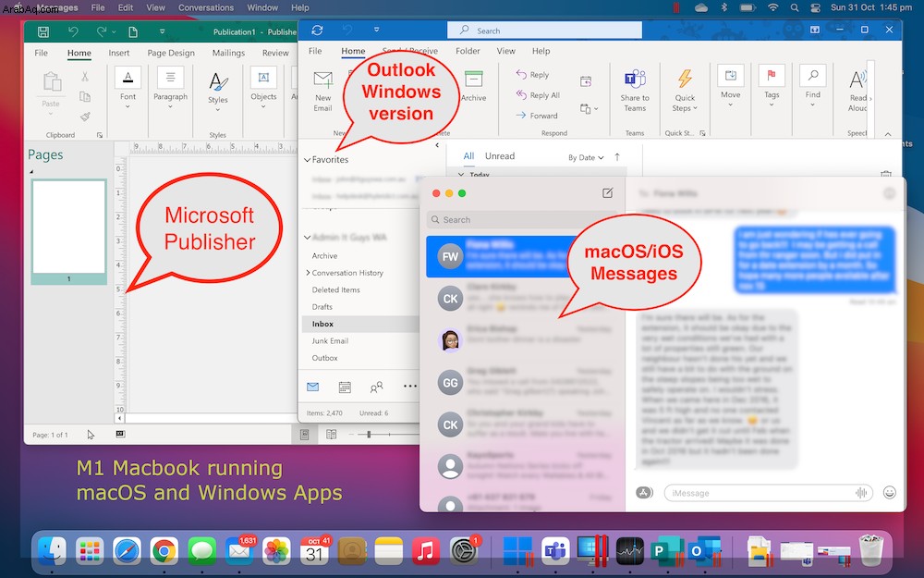
Task: Open the Quick Steps dropdown in Outlook ribbon
Action: (x=685, y=91)
